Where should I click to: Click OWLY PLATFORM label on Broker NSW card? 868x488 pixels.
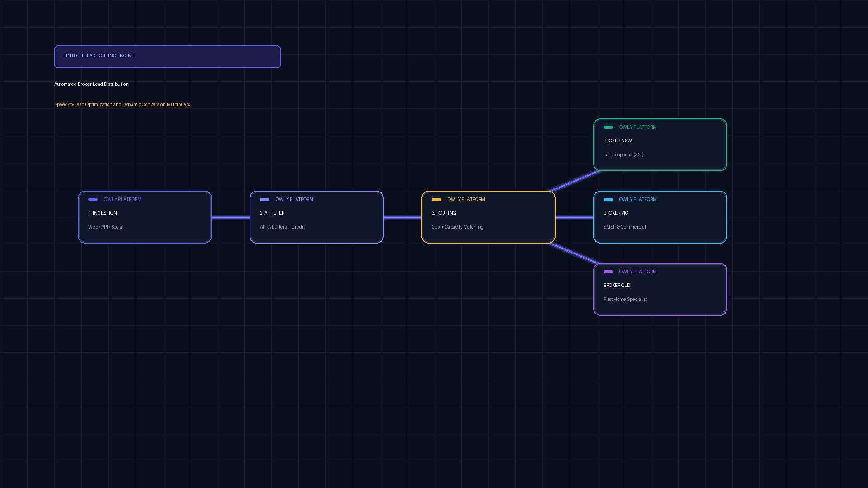point(638,127)
